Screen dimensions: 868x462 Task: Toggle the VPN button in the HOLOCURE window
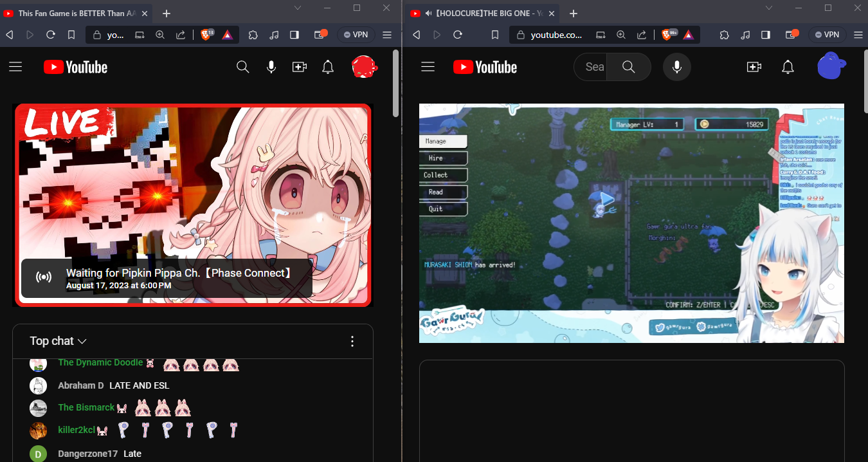point(827,35)
